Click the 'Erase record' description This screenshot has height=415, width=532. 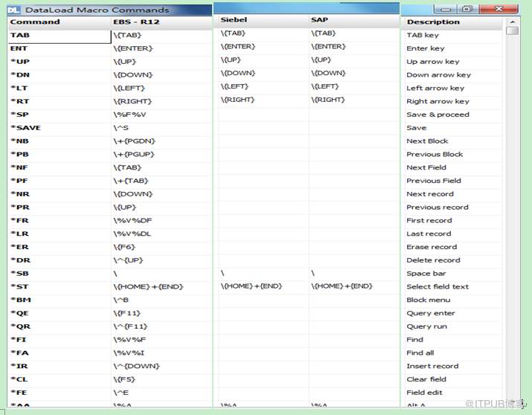[432, 247]
